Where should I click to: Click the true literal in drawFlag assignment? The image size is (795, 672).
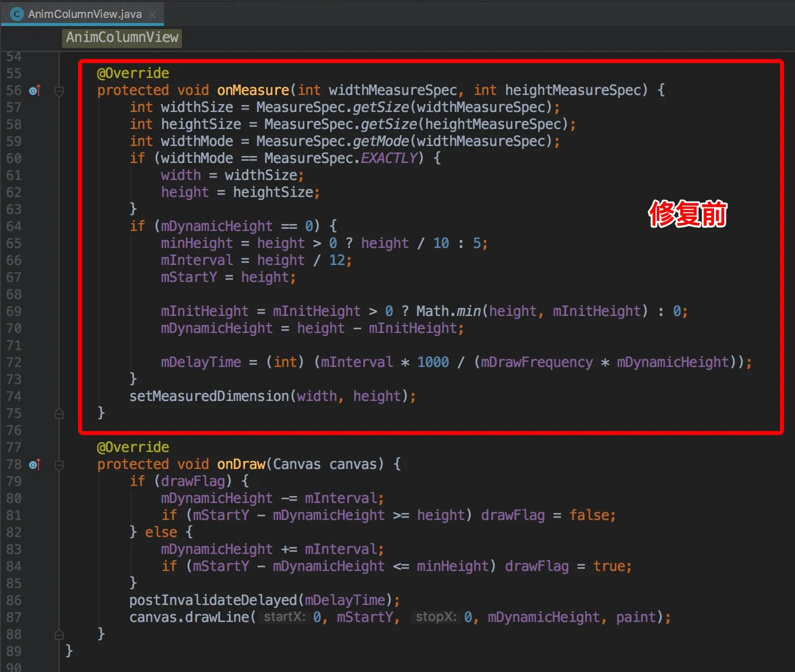coord(609,566)
